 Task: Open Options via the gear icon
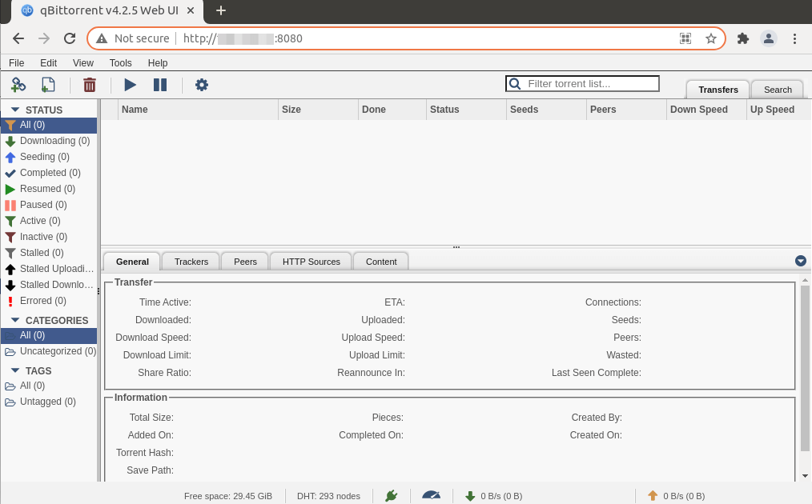click(x=202, y=85)
